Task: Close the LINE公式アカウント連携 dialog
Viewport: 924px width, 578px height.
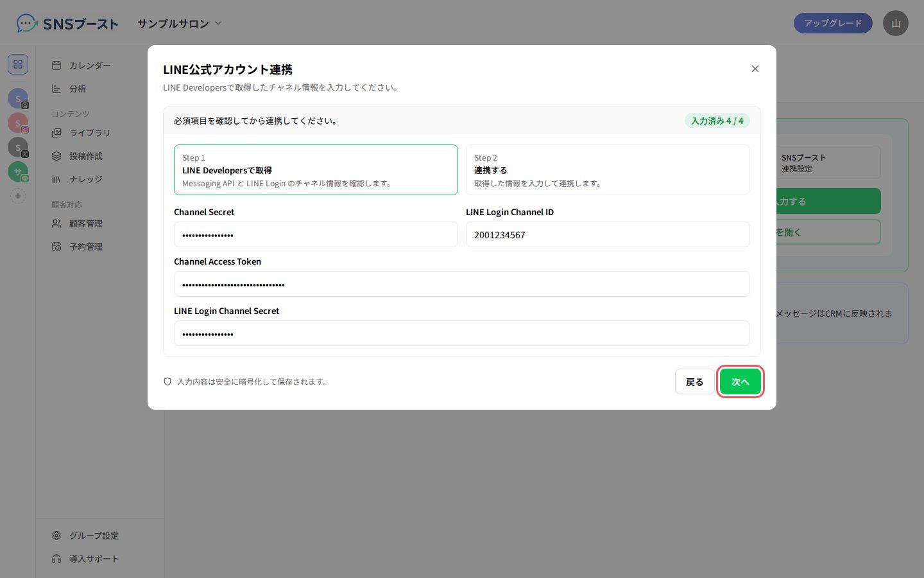Action: (x=755, y=69)
